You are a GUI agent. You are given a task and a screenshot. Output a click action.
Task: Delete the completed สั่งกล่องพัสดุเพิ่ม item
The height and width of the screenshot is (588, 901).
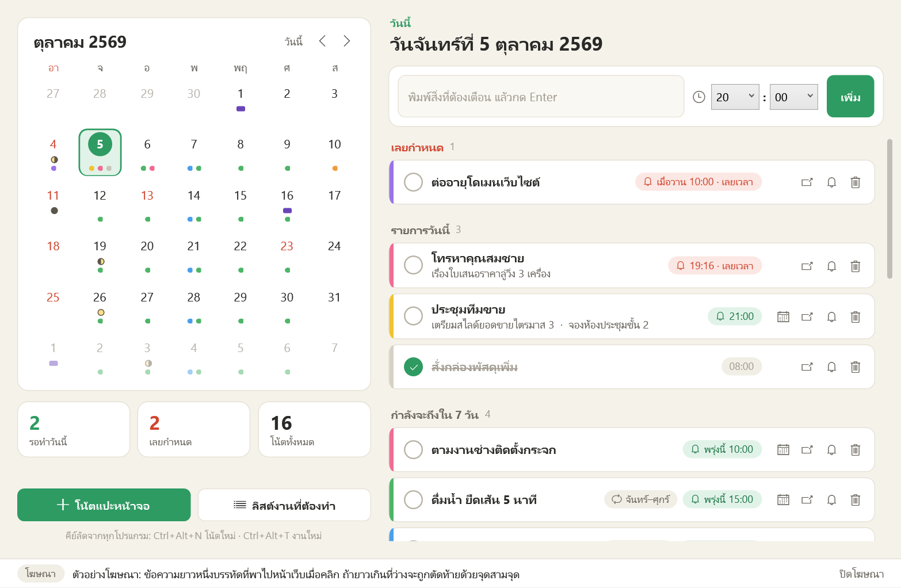point(856,366)
